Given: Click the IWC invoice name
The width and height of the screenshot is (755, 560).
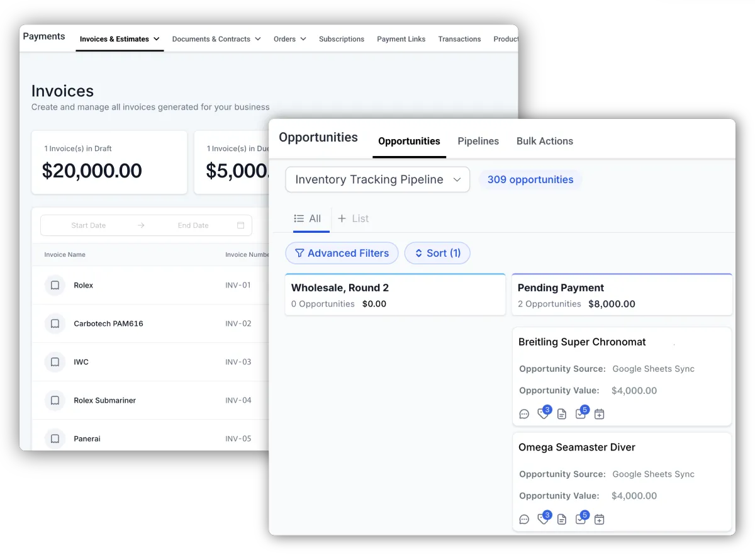Looking at the screenshot, I should coord(81,362).
